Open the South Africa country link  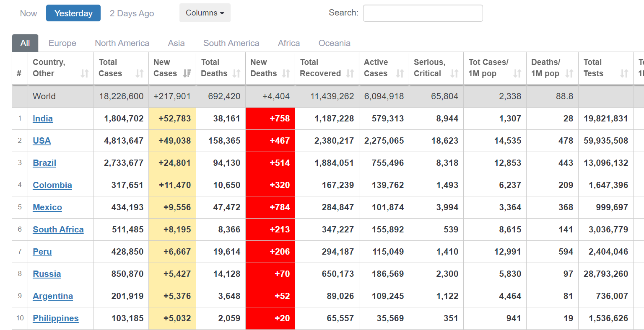click(58, 229)
